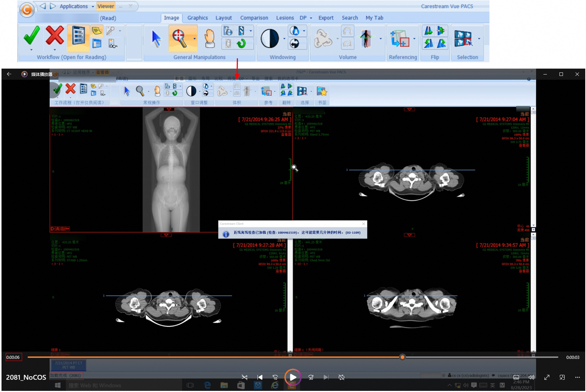Expand the dropdown arrow under the green checkmark

click(32, 50)
